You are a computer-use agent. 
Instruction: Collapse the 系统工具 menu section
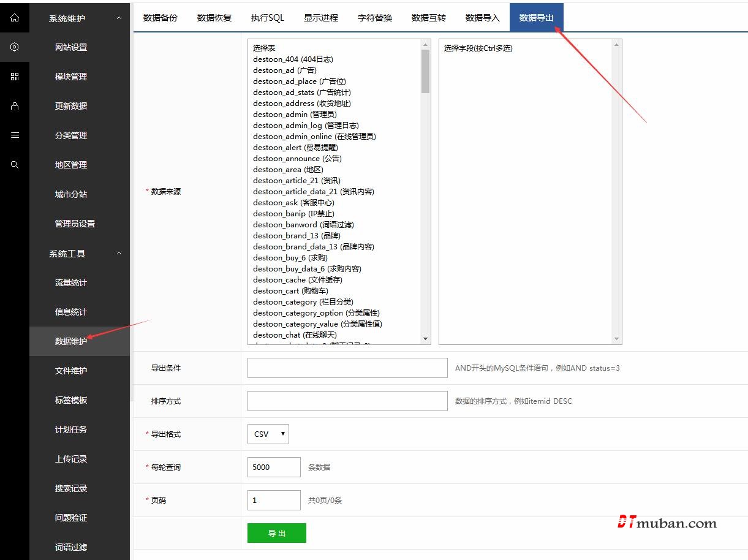[x=119, y=254]
